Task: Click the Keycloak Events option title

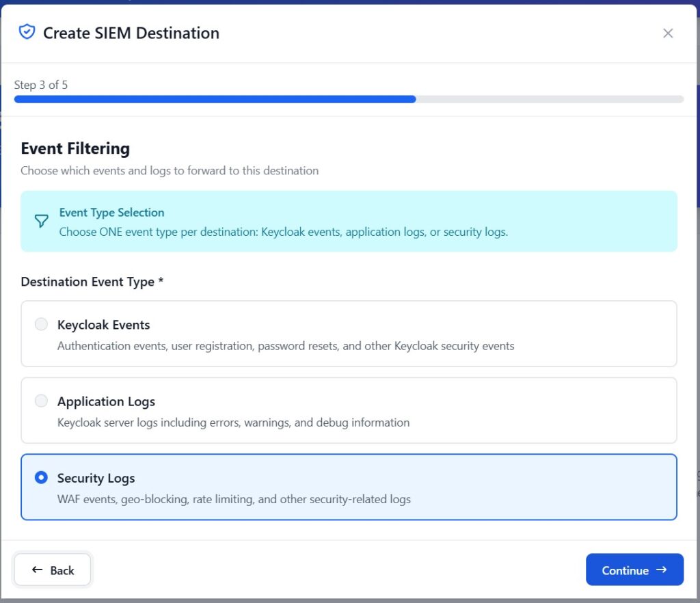Action: click(x=103, y=325)
